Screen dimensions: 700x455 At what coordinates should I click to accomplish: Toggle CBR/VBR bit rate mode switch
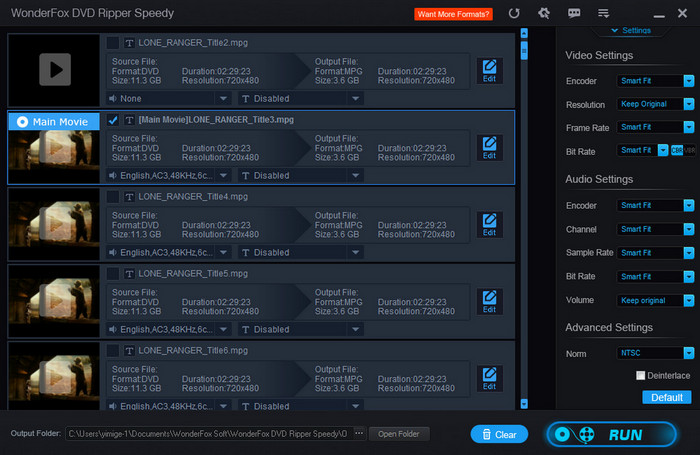point(683,150)
